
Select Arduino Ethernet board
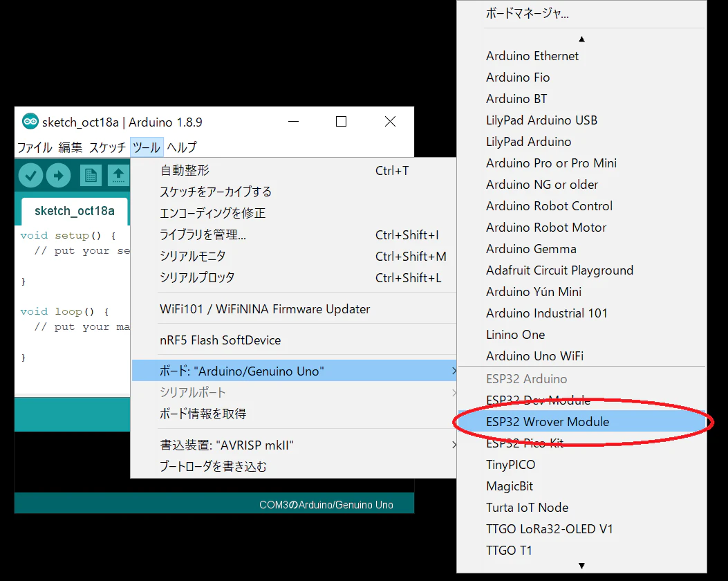[581, 56]
